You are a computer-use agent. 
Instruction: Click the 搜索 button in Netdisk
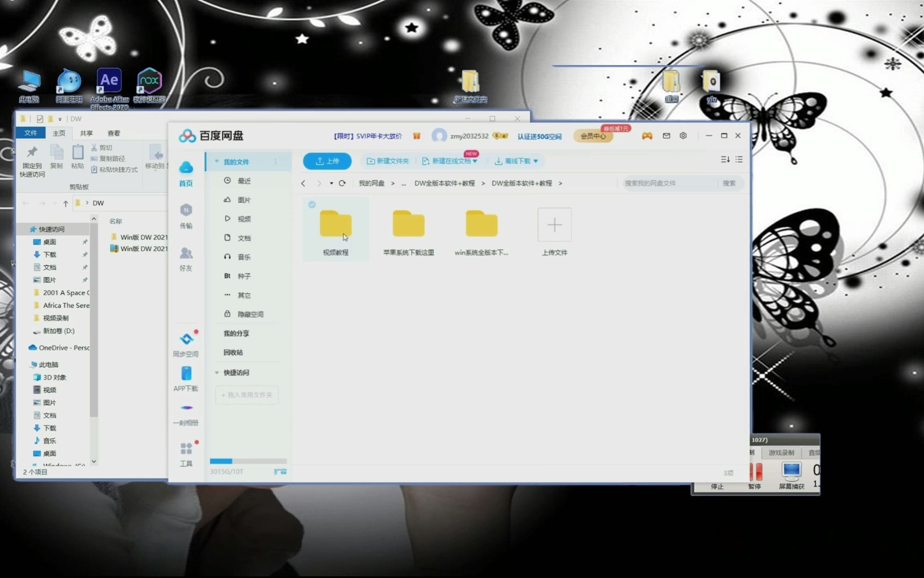point(729,183)
